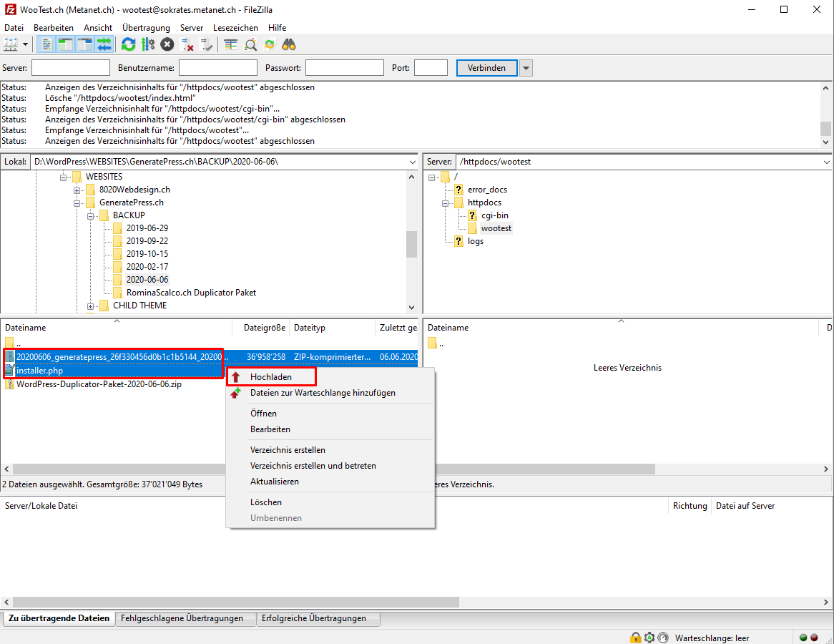Image resolution: width=834 pixels, height=644 pixels.
Task: Choose Hochladen from the context menu
Action: point(330,377)
